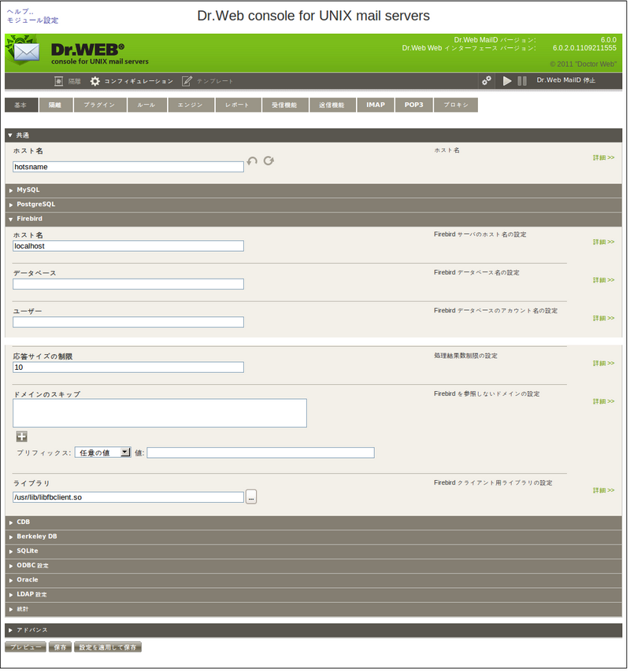Focus the hotsname host name field
The width and height of the screenshot is (630, 672).
tap(128, 168)
